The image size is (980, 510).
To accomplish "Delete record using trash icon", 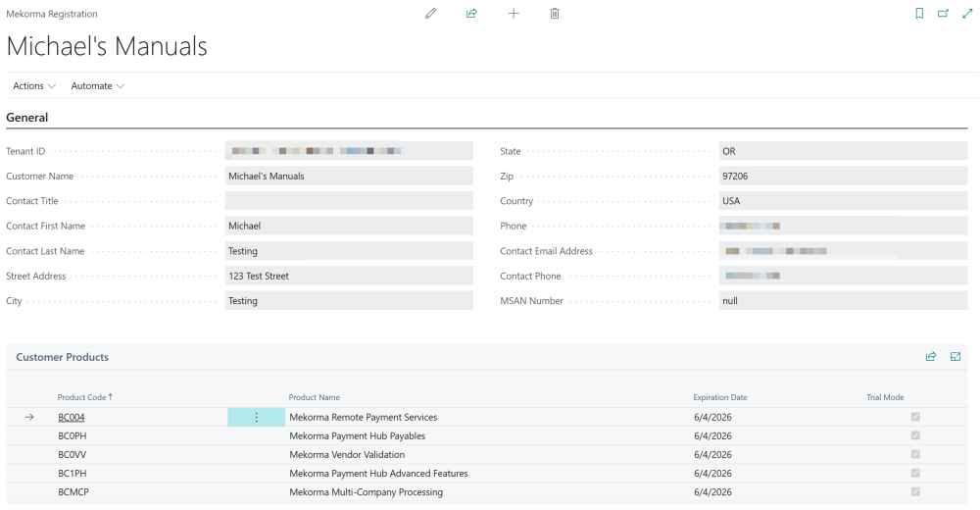I will pyautogui.click(x=555, y=13).
